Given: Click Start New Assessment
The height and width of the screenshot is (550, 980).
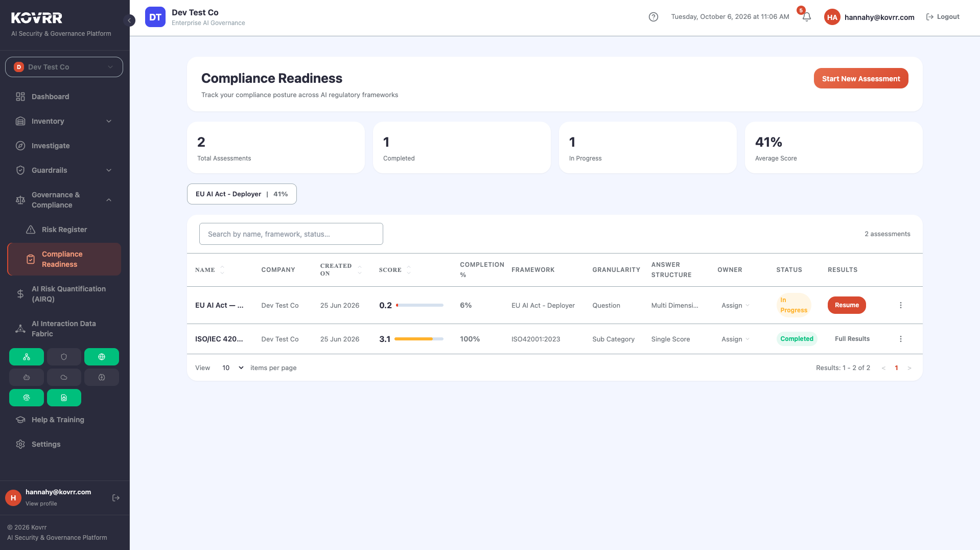Looking at the screenshot, I should tap(860, 78).
